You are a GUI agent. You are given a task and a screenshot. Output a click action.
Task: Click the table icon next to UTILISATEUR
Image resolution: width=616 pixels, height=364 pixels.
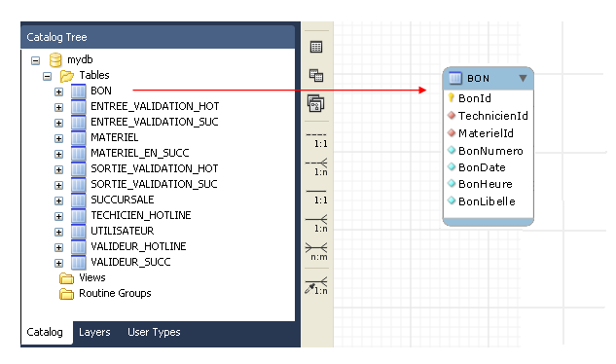tap(79, 231)
